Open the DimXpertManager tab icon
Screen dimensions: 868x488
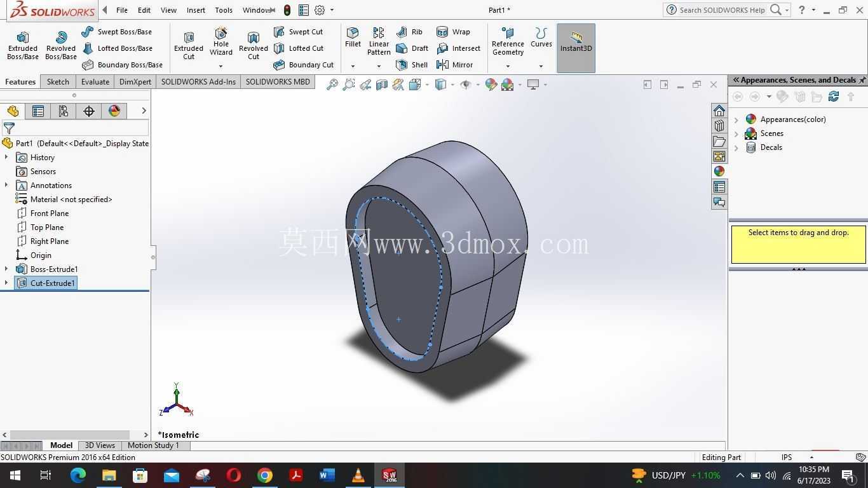pos(89,111)
